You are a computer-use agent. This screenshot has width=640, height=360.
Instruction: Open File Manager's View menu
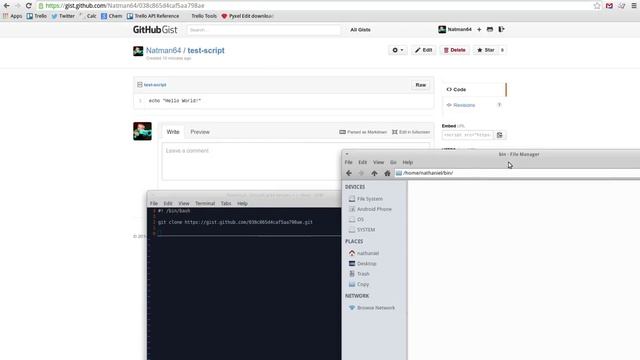pos(378,162)
